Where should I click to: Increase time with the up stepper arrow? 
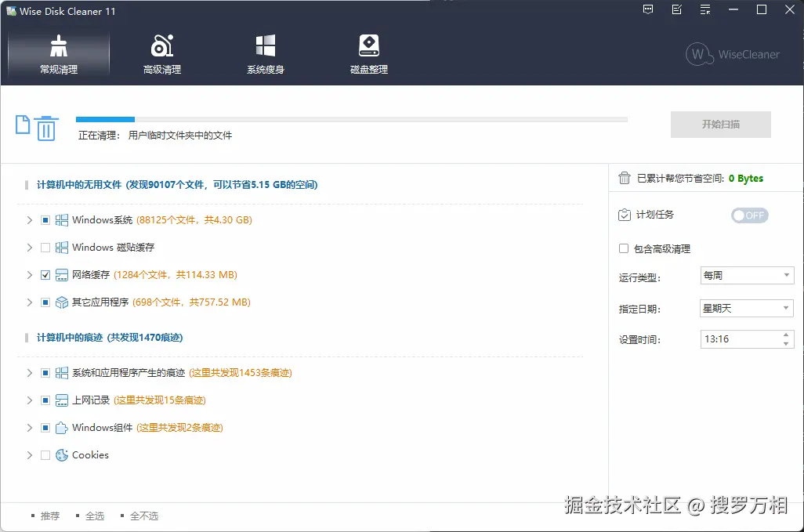786,335
